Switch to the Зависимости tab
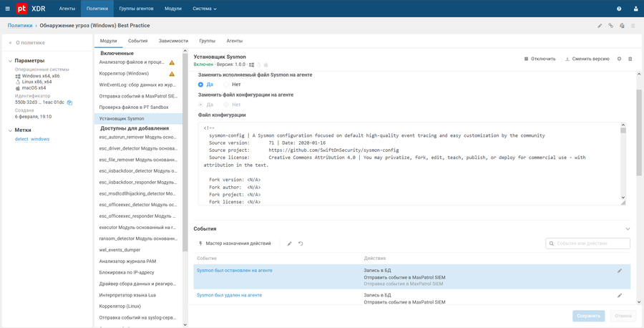Screen dimensions: 644x328 pos(173,41)
